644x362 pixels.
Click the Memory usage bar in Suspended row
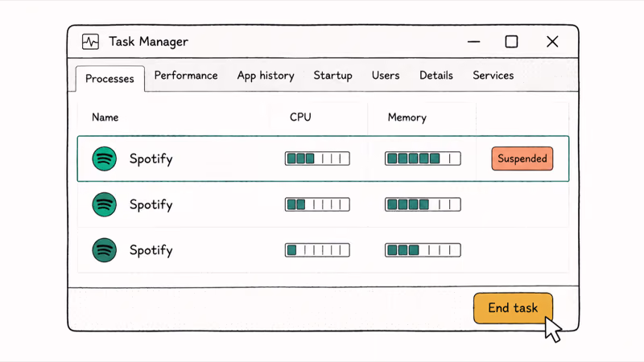tap(423, 158)
